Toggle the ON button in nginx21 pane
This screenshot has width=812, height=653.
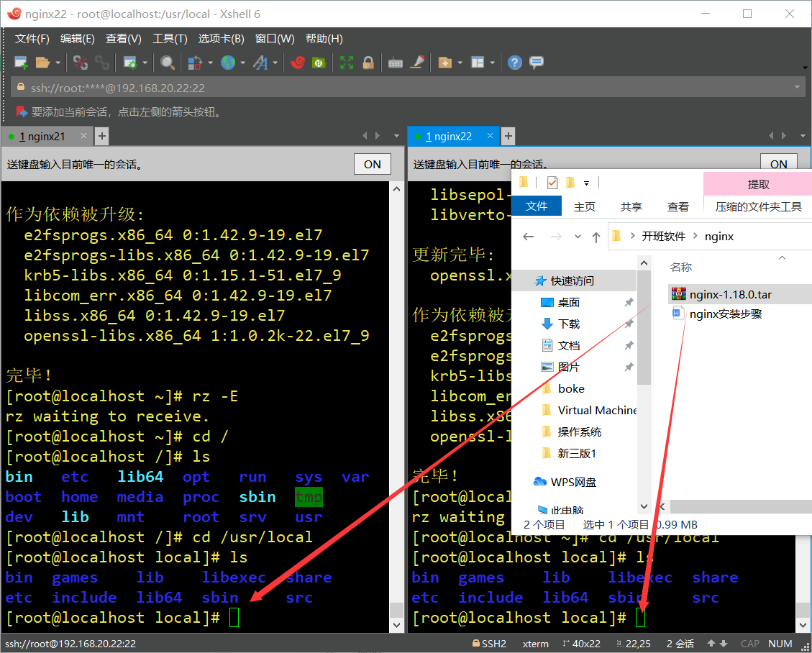click(x=373, y=164)
